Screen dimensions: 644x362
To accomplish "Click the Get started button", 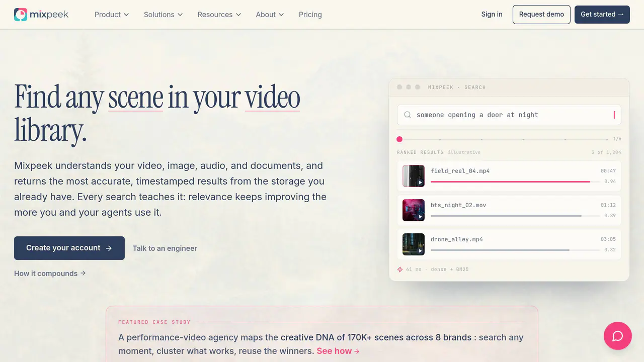I will [602, 15].
